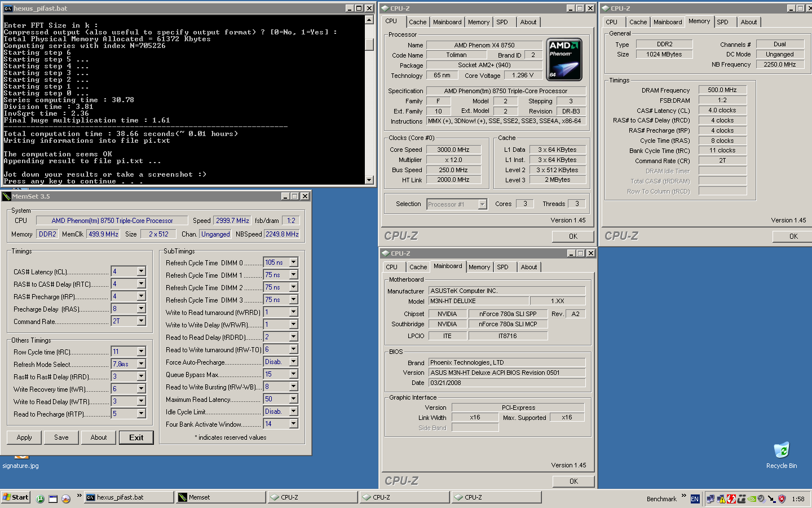
Task: Click the top-middle CPU-Z window title icon
Action: coord(385,8)
